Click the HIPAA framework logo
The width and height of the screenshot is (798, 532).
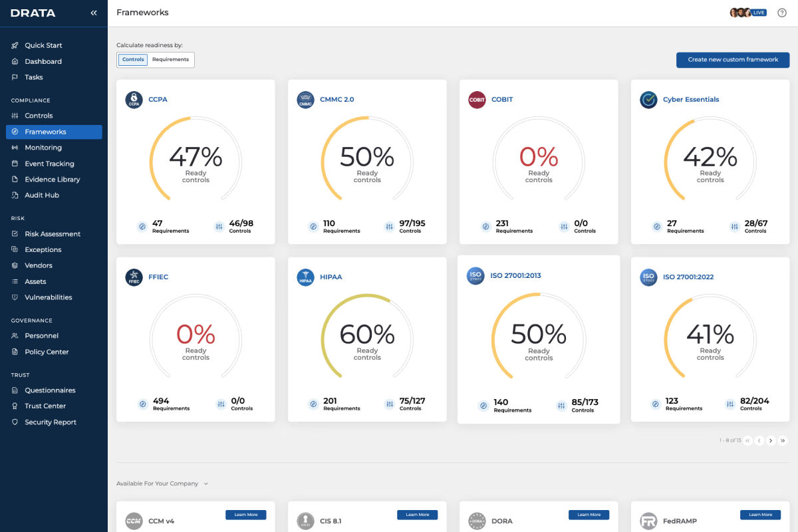click(306, 277)
